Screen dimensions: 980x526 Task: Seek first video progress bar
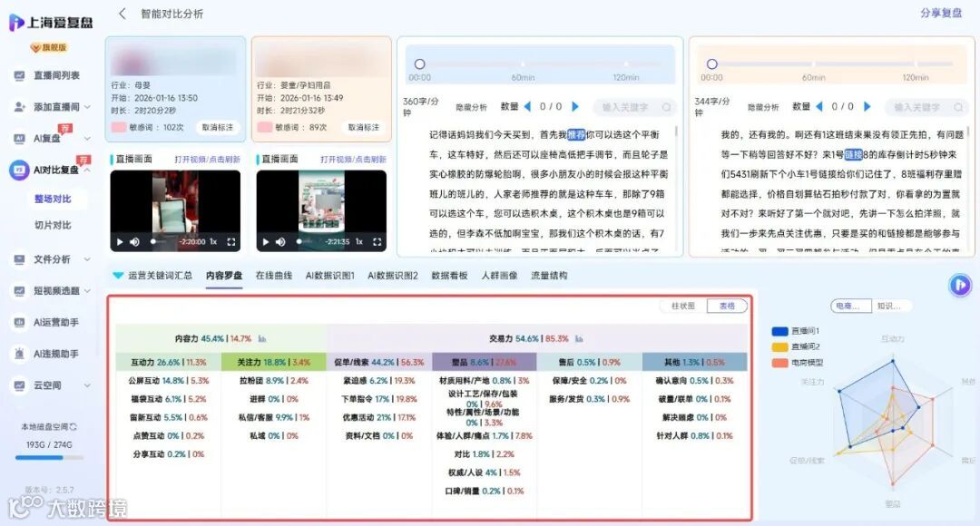tap(163, 242)
